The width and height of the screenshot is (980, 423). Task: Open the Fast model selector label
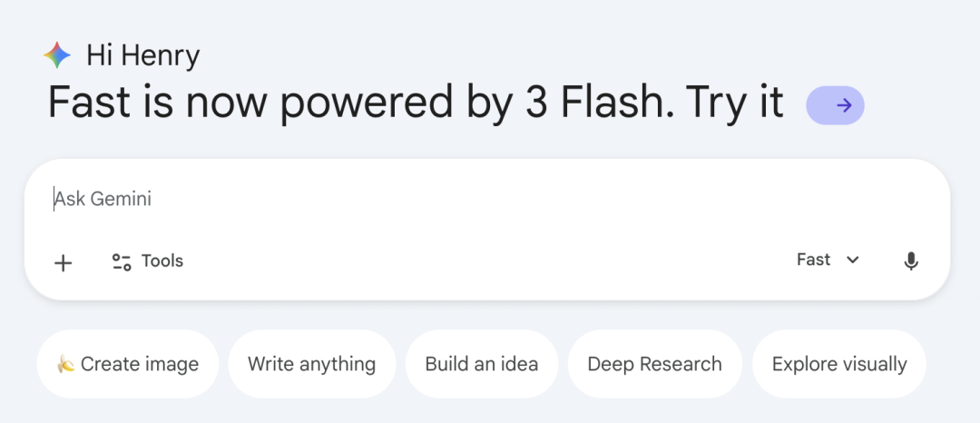[813, 261]
